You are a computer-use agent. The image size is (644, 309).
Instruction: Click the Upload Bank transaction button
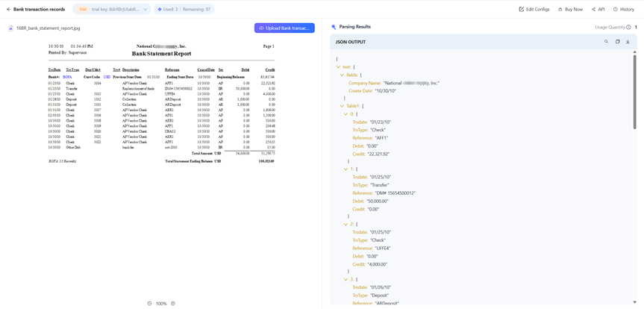tap(284, 28)
